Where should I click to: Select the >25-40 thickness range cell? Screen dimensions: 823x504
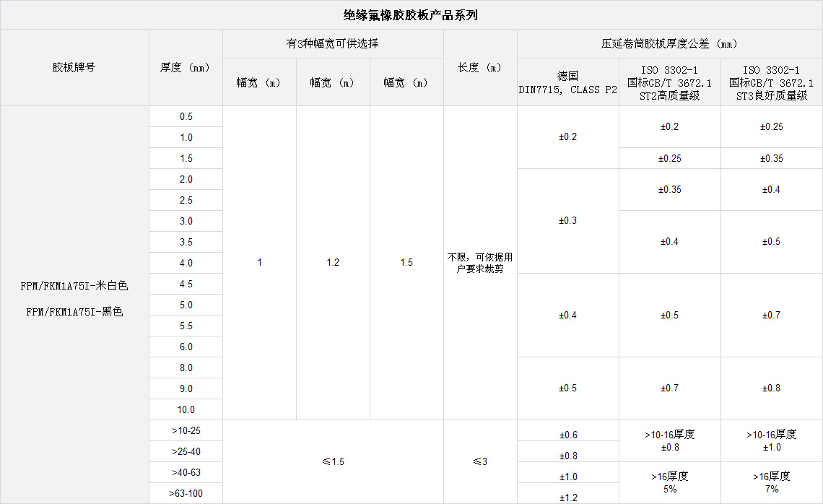pos(186,451)
